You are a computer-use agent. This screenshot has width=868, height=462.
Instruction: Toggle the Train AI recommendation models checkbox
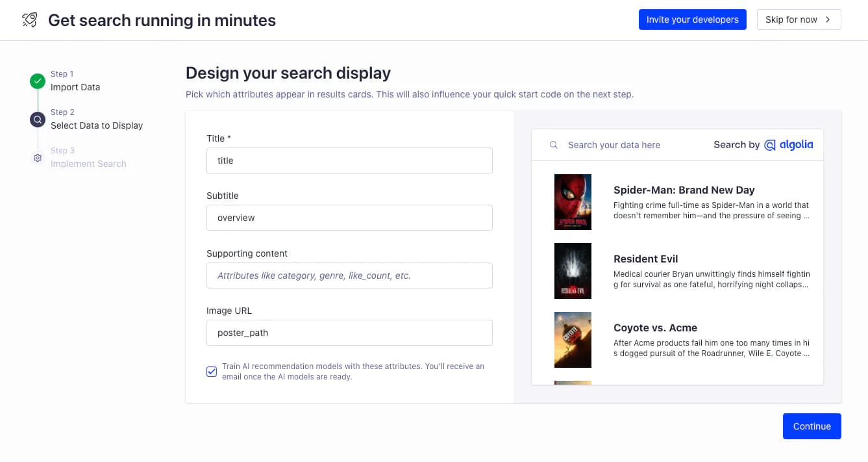(x=212, y=372)
